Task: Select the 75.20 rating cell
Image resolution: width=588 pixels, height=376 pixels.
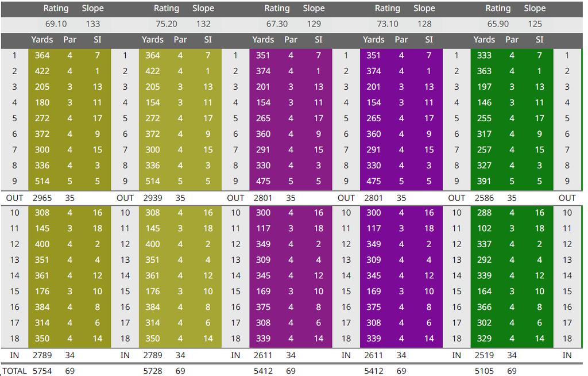Action: point(167,24)
